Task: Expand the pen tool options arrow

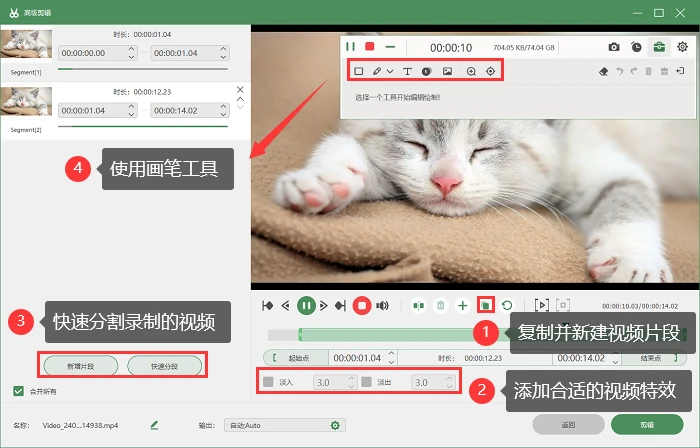Action: pyautogui.click(x=390, y=71)
